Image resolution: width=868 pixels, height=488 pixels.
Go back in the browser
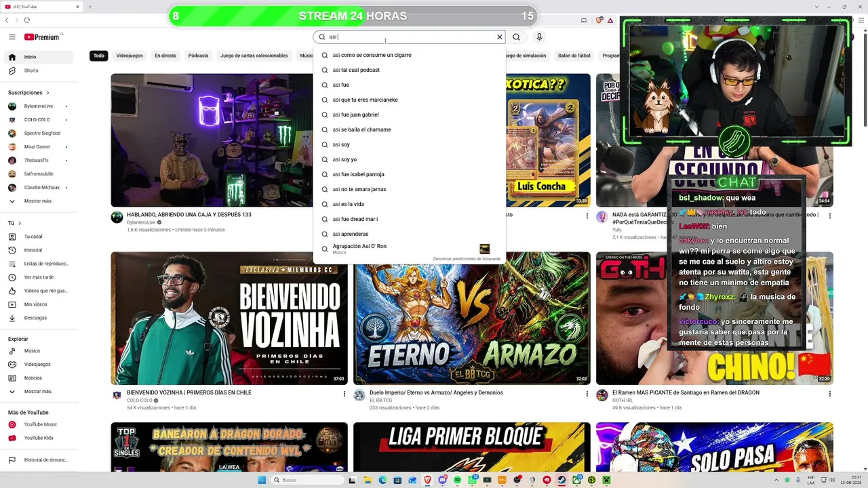(x=7, y=20)
